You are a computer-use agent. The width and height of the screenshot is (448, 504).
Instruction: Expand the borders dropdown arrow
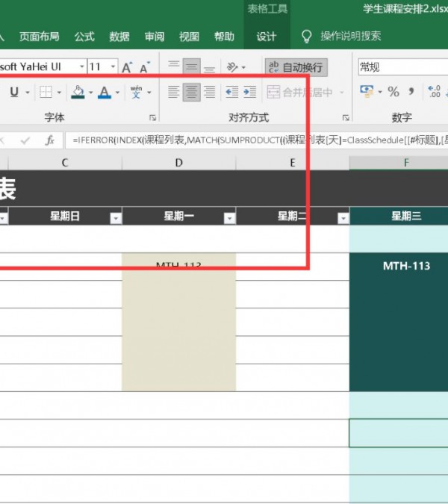pyautogui.click(x=59, y=93)
